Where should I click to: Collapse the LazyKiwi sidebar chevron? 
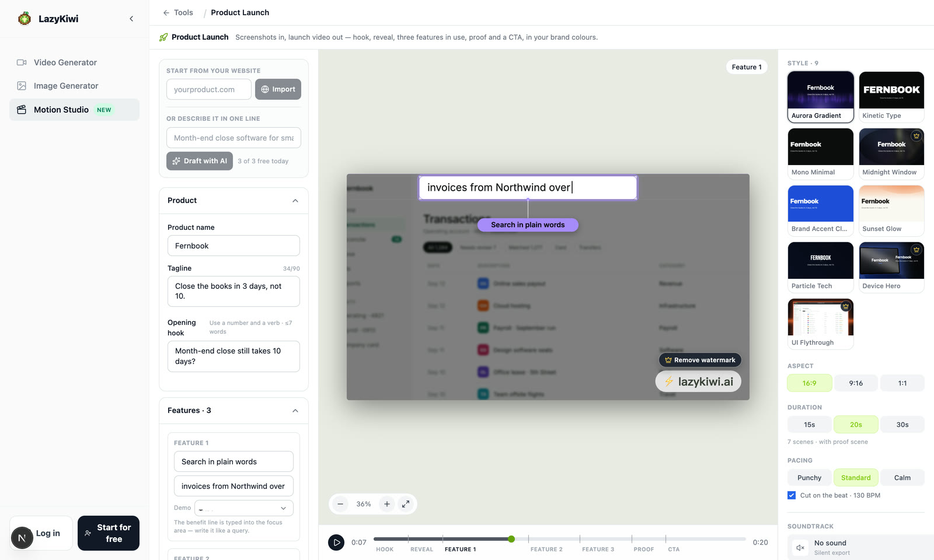pos(131,19)
